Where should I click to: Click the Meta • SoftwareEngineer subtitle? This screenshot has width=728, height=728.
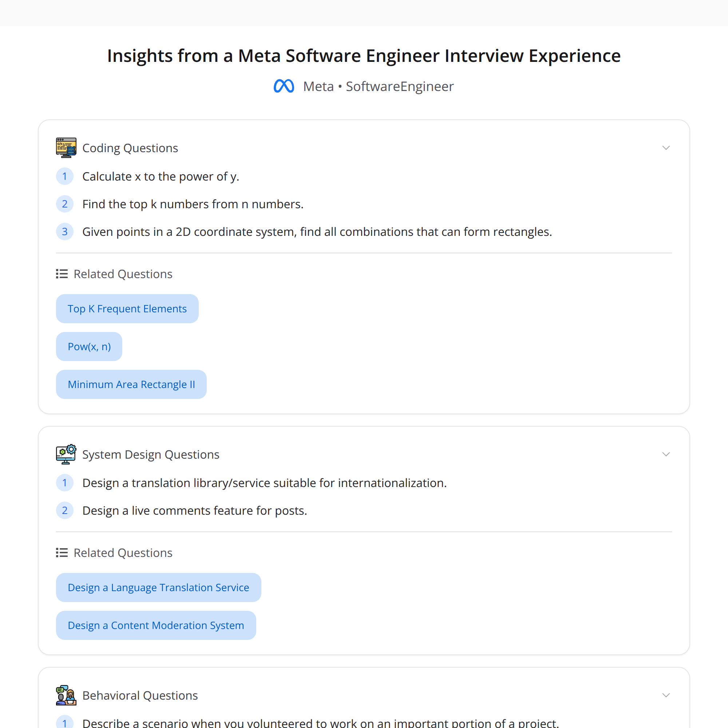click(x=378, y=86)
